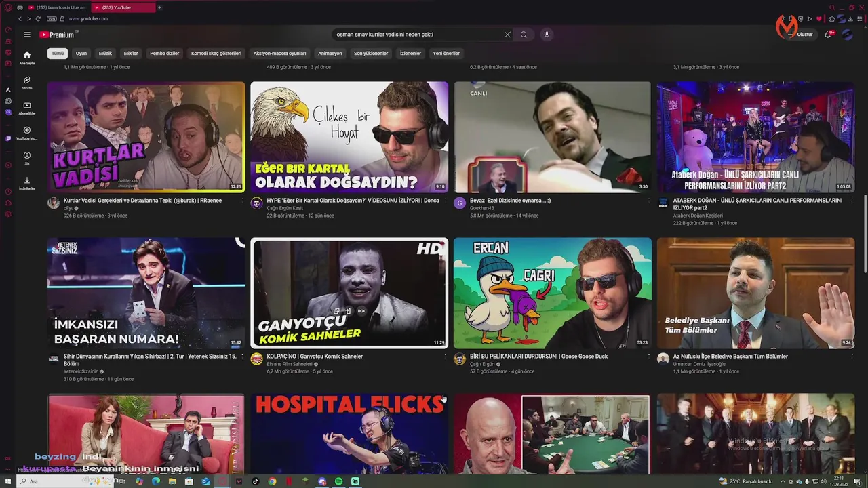The height and width of the screenshot is (488, 868).
Task: Select the Oyun filter chip
Action: pos(81,54)
